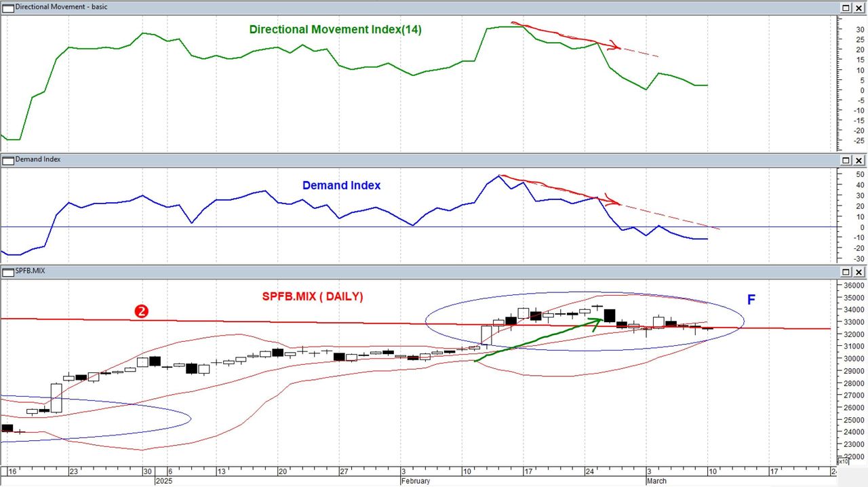Select the green arrow trendline on price chart

(536, 340)
